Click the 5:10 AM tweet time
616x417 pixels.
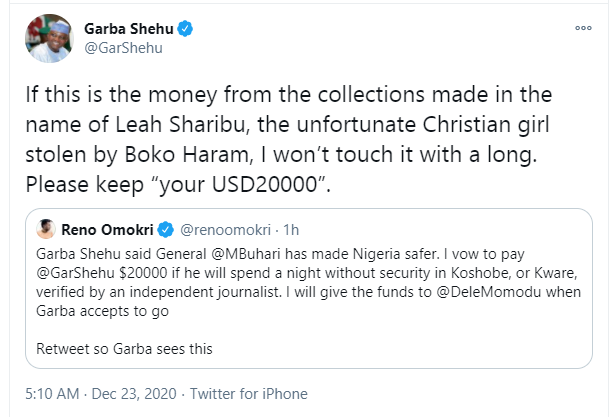(x=46, y=391)
